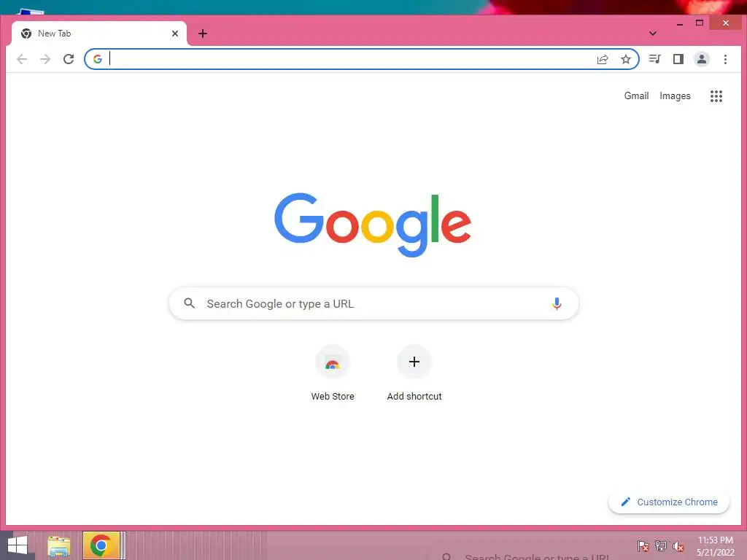Screen dimensions: 747x560
Task: Open the Gmail link
Action: point(636,96)
